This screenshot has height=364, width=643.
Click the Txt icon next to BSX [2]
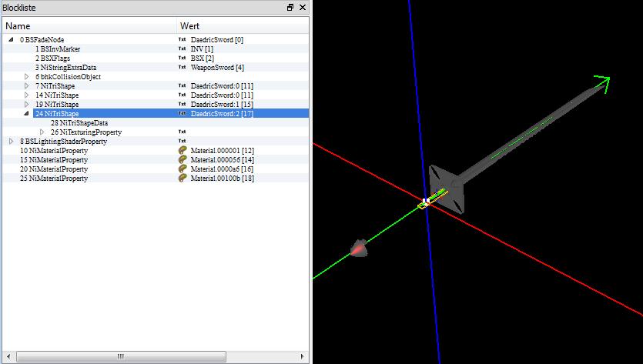point(183,58)
